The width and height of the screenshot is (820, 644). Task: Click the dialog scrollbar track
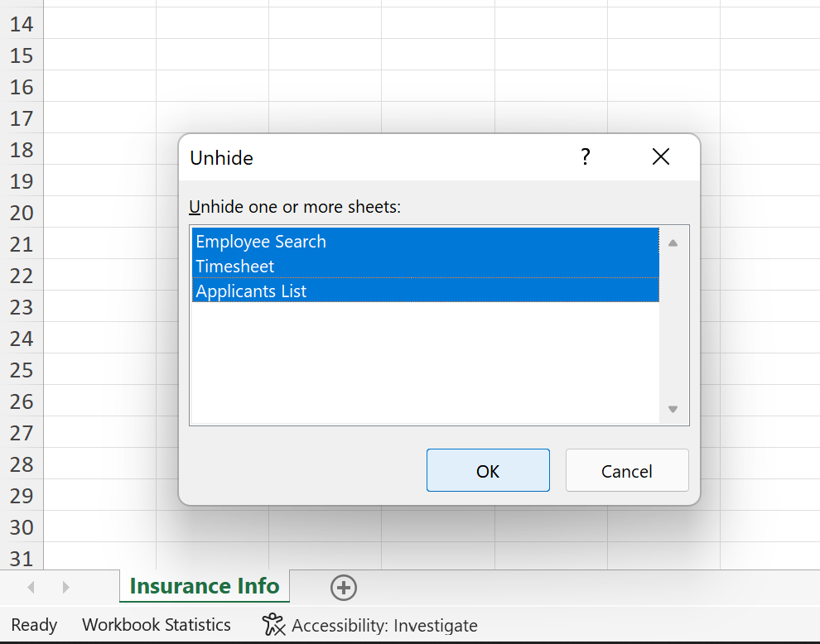673,331
